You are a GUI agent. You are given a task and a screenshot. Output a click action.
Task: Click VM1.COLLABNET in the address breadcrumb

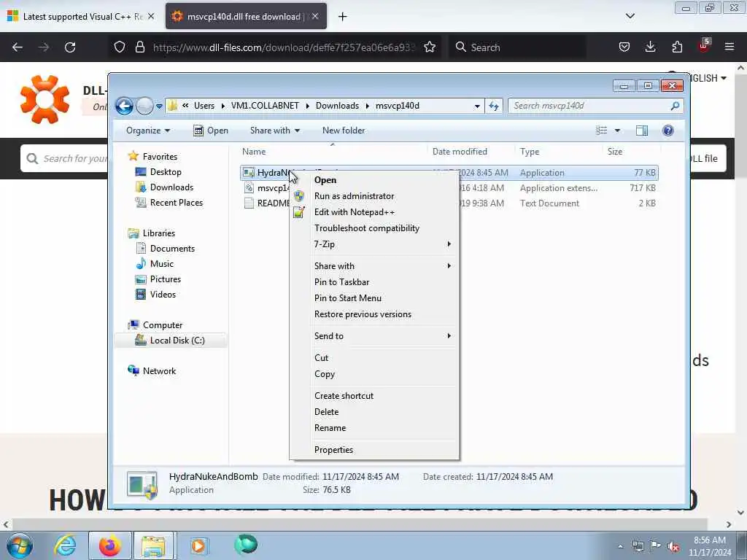click(265, 106)
